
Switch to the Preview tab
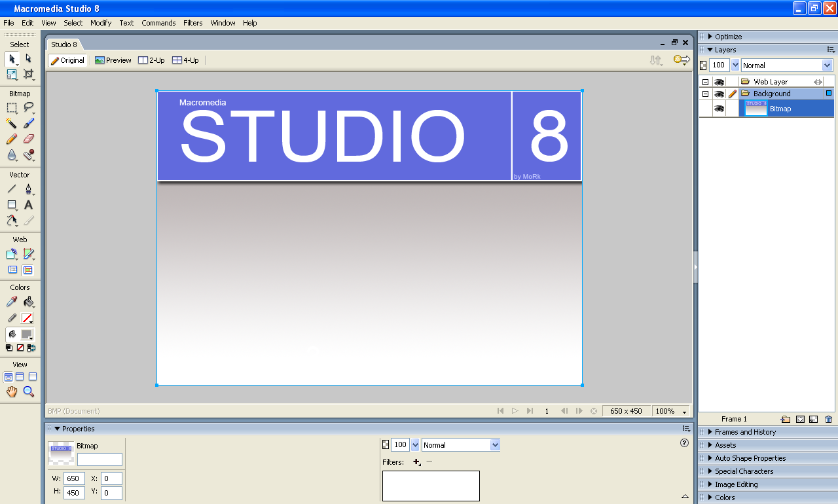click(x=113, y=60)
